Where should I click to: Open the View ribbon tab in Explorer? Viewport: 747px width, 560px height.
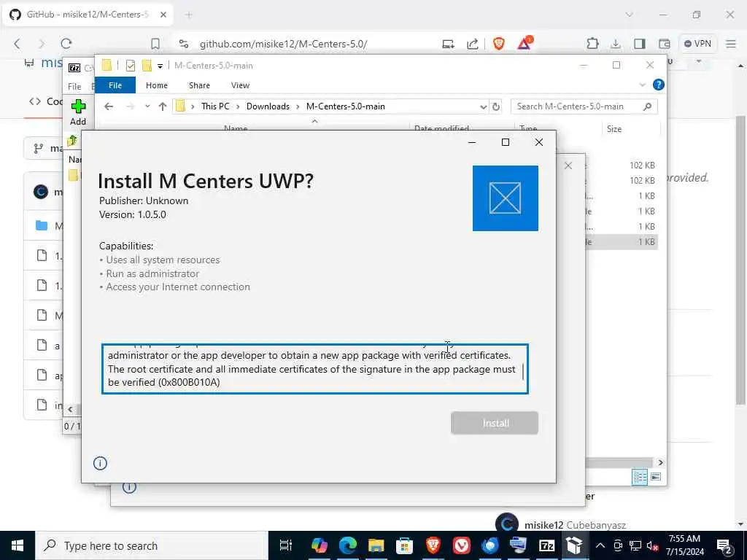tap(240, 85)
